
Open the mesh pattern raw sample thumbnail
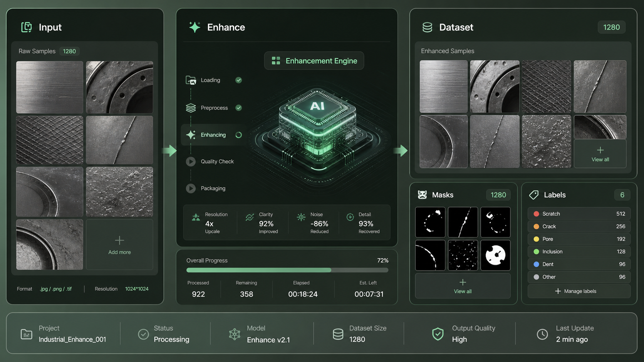pyautogui.click(x=50, y=140)
